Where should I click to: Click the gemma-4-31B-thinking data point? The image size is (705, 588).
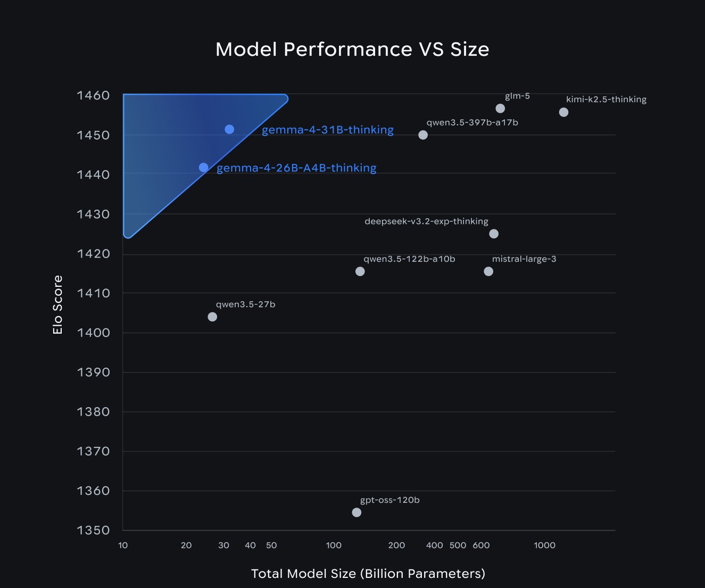click(x=229, y=129)
